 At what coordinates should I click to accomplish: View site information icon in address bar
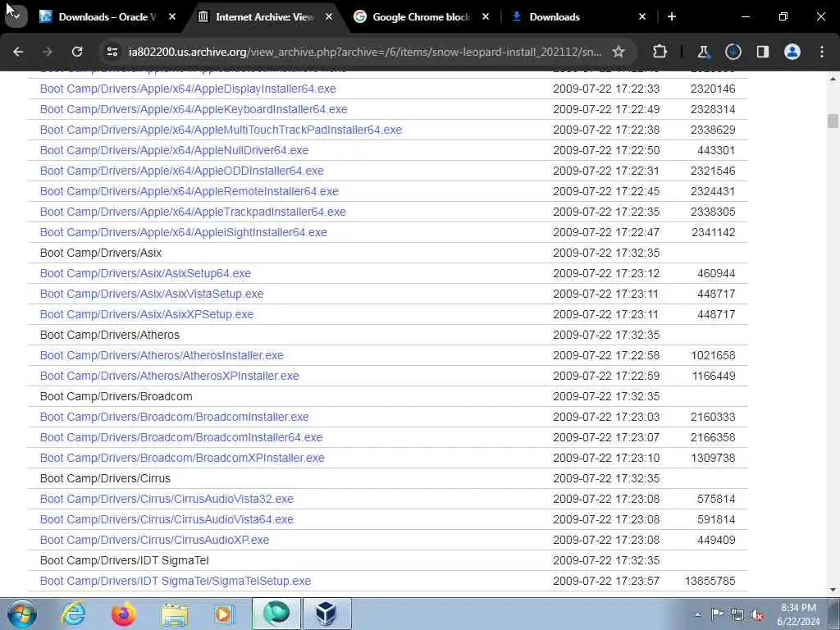tap(112, 52)
